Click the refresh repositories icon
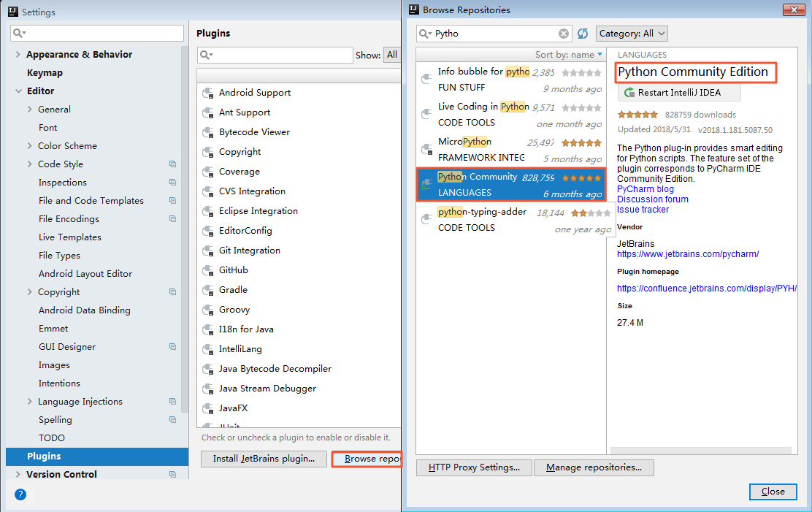812x512 pixels. 583,34
